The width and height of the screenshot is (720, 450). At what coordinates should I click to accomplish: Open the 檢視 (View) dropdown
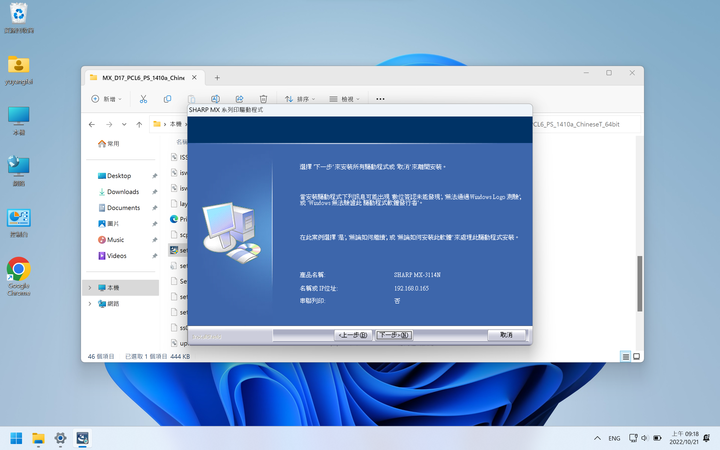coord(344,99)
